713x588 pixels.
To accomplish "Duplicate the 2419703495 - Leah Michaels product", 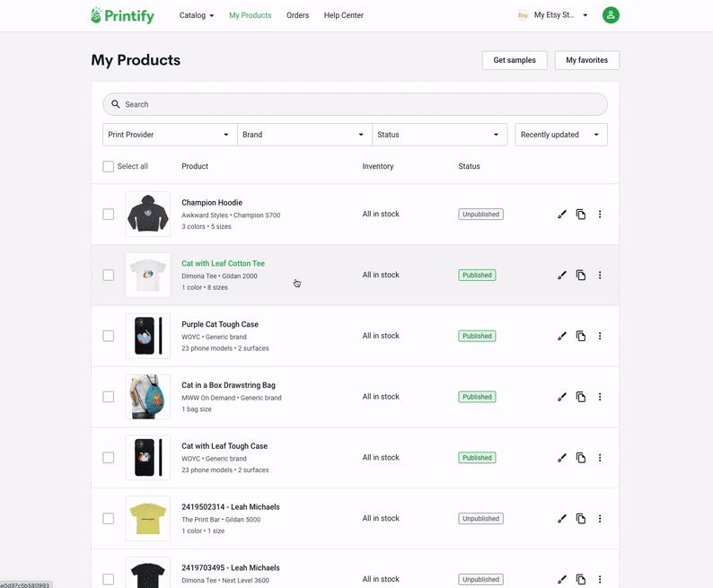I will (x=581, y=579).
